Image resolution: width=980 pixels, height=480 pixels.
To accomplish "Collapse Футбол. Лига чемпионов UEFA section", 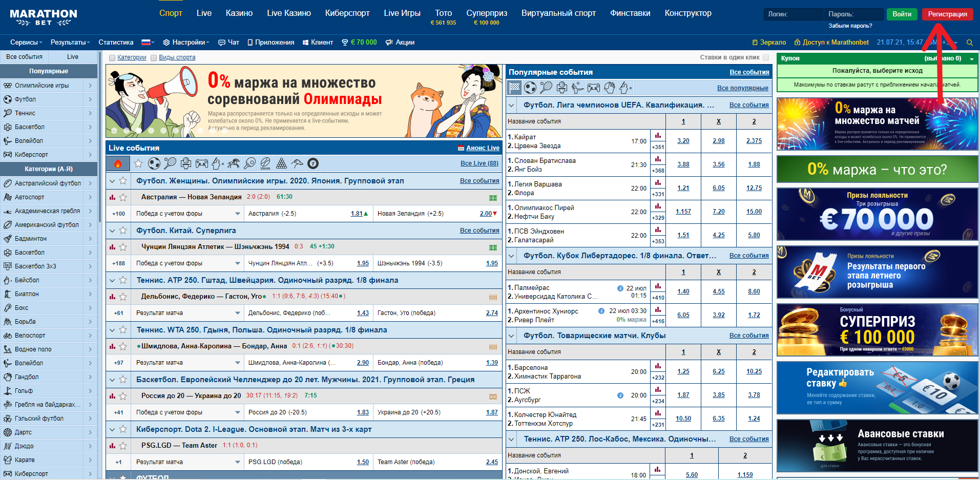I will (511, 105).
